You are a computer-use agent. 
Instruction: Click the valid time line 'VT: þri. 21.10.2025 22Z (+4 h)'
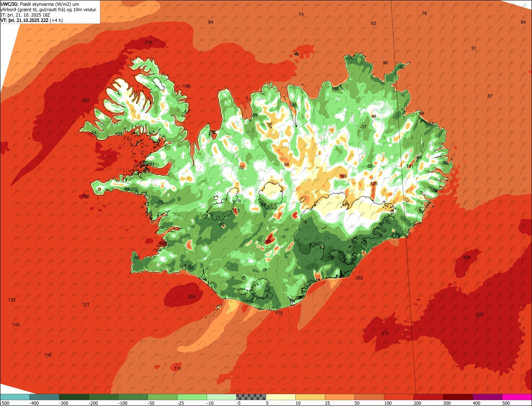[x=32, y=20]
